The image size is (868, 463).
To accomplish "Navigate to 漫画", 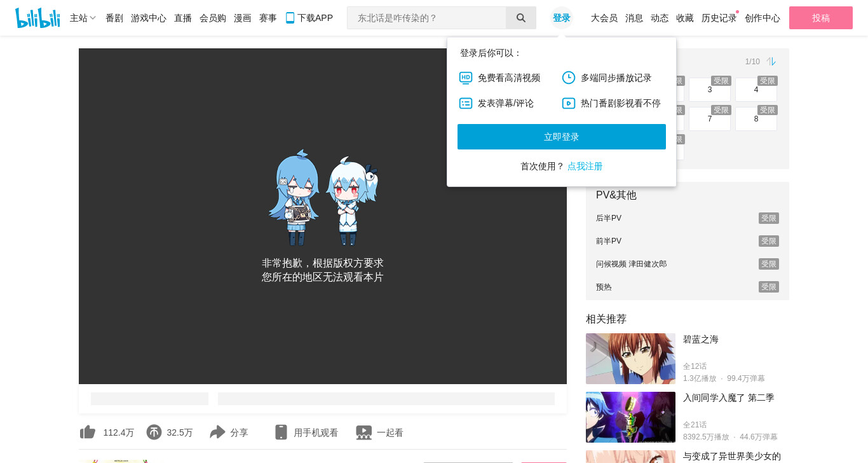I will pos(243,18).
